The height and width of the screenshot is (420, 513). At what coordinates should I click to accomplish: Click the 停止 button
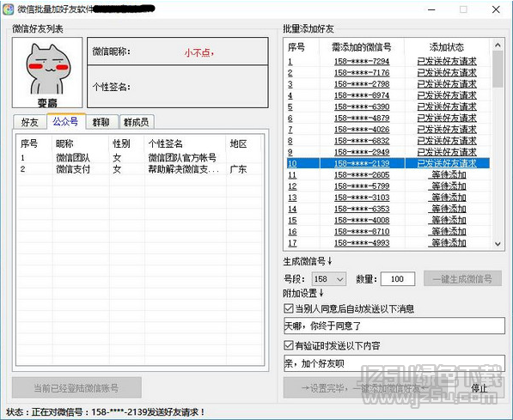click(479, 388)
